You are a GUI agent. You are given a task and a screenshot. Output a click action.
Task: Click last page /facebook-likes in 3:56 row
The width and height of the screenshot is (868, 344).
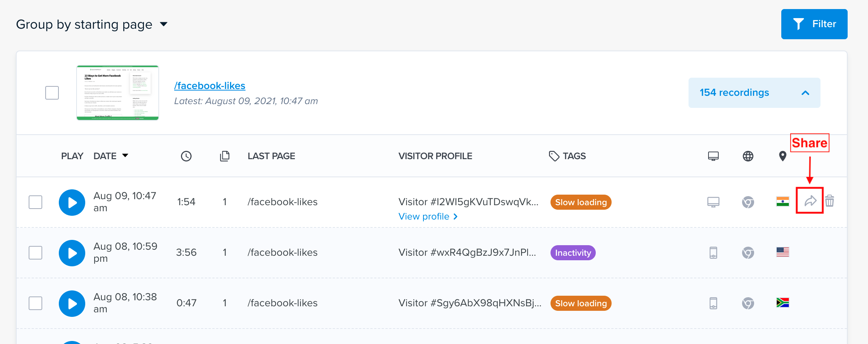(282, 253)
